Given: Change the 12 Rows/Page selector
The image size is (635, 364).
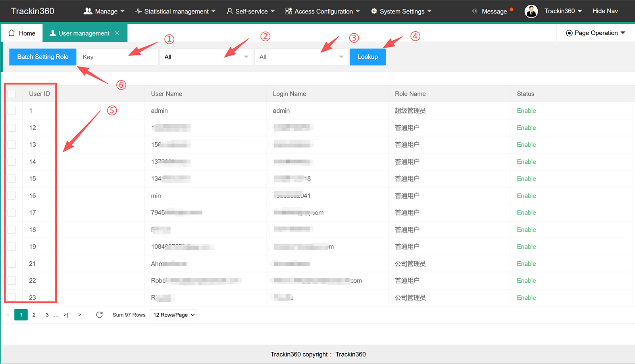Looking at the screenshot, I should click(x=173, y=315).
